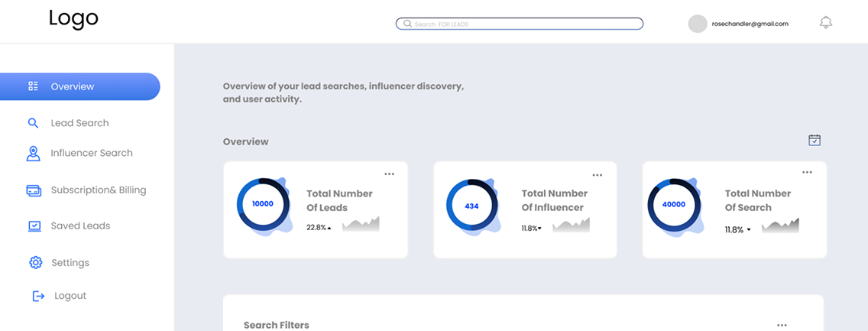
Task: Click the Lead Search magnifier icon
Action: tap(33, 123)
